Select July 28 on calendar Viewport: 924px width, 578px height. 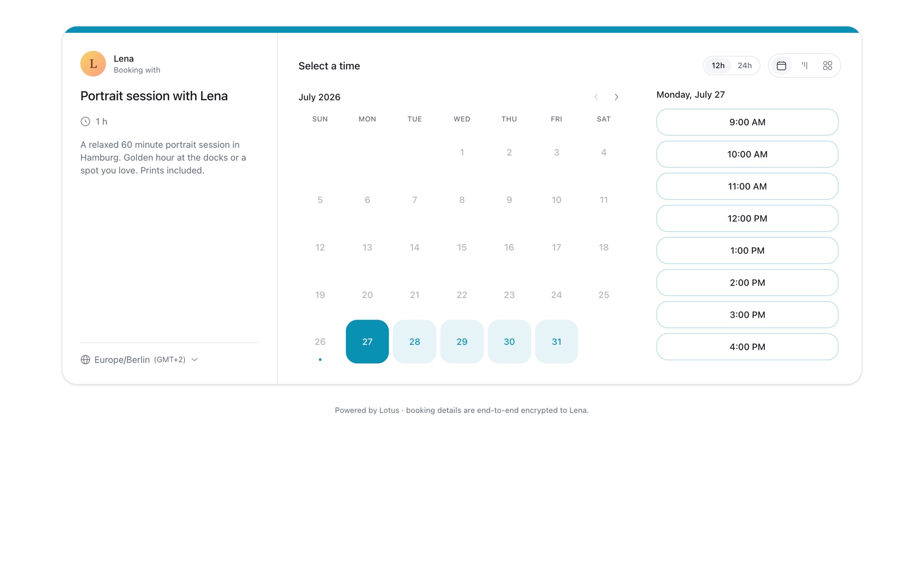[414, 342]
